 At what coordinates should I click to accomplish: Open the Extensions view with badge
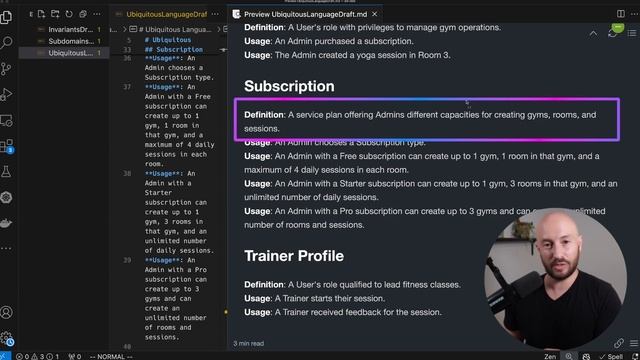pos(7,146)
